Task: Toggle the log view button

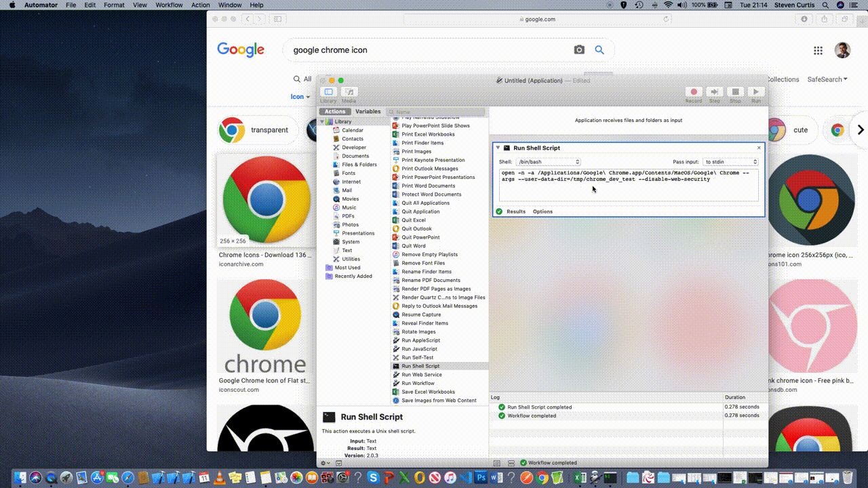Action: coord(497,463)
